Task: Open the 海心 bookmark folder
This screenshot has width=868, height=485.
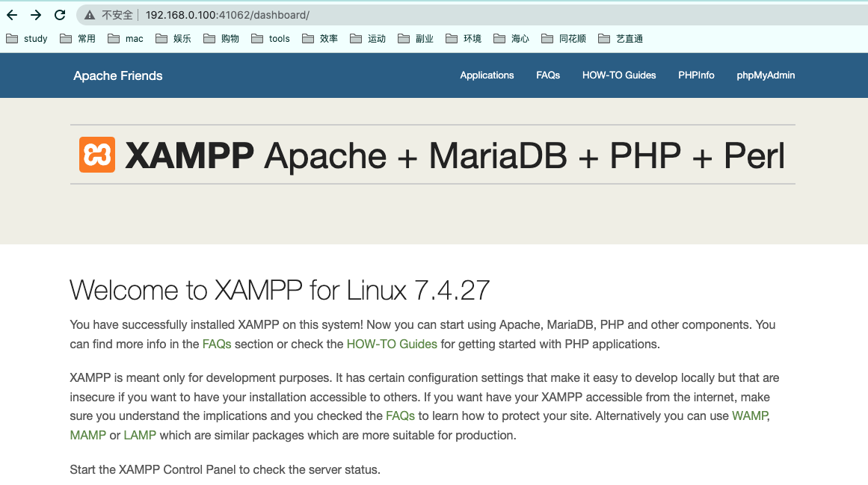Action: [x=511, y=39]
